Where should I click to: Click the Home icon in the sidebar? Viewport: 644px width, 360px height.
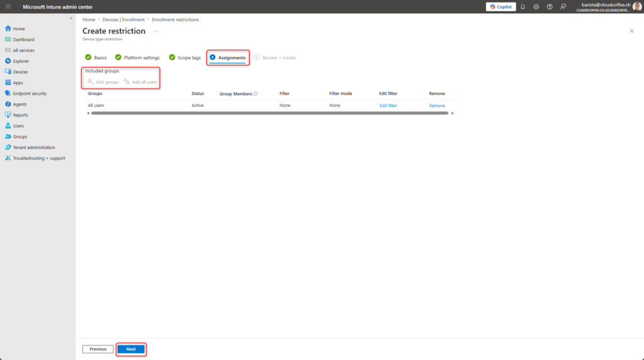tap(8, 28)
